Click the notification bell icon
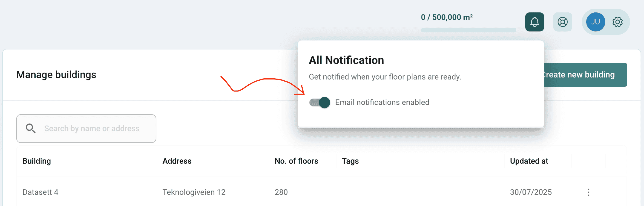The width and height of the screenshot is (644, 206). point(534,22)
